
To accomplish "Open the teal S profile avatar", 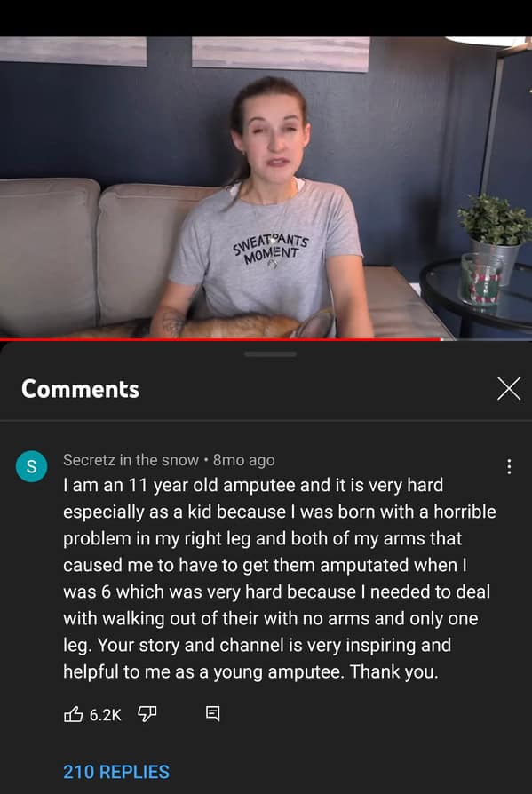I will [31, 466].
